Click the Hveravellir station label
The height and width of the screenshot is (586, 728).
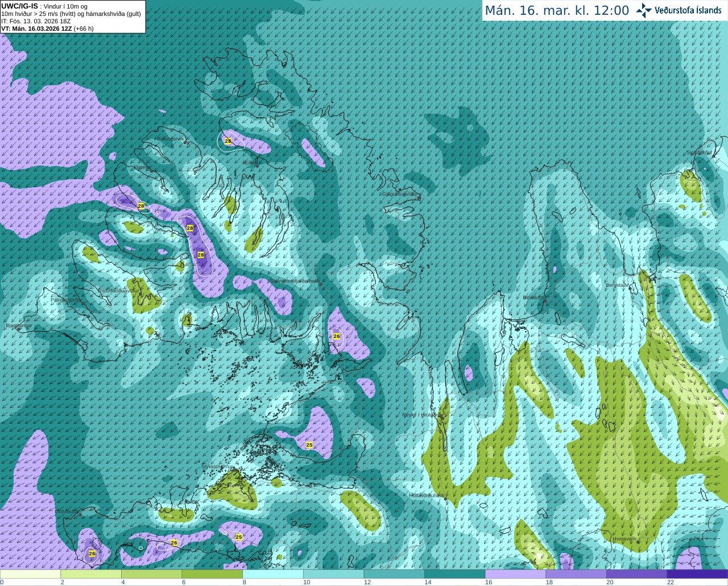click(624, 539)
